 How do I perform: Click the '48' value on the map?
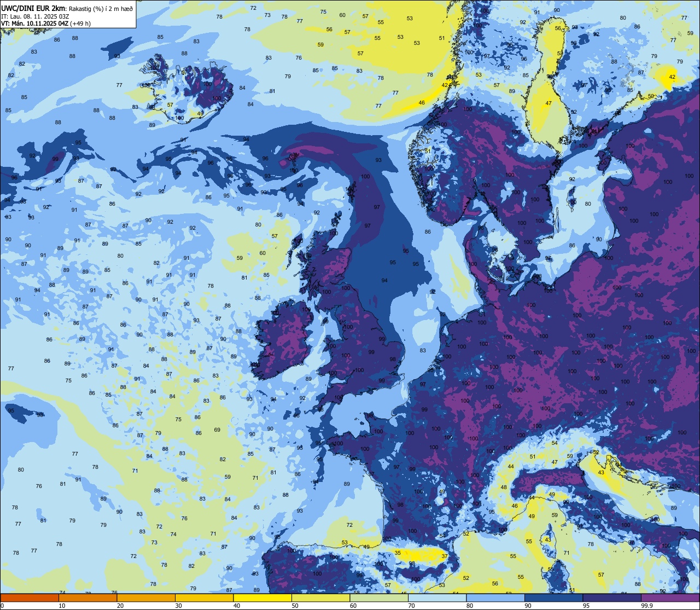(x=504, y=487)
